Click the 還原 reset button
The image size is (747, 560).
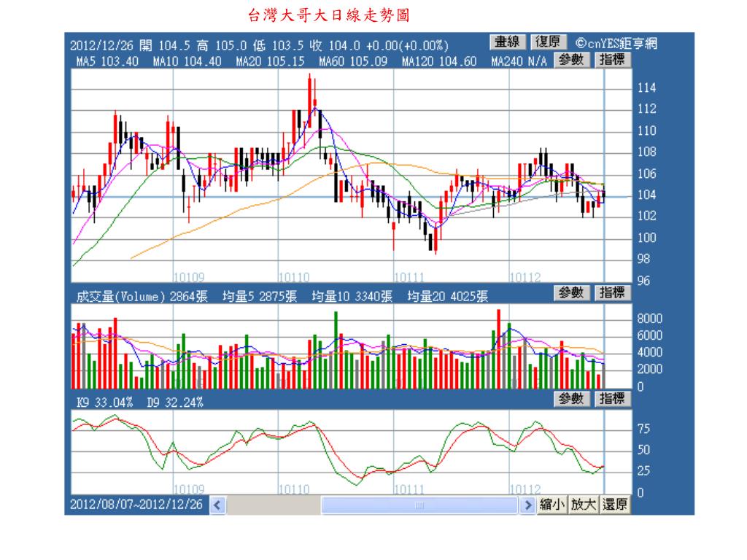point(615,505)
